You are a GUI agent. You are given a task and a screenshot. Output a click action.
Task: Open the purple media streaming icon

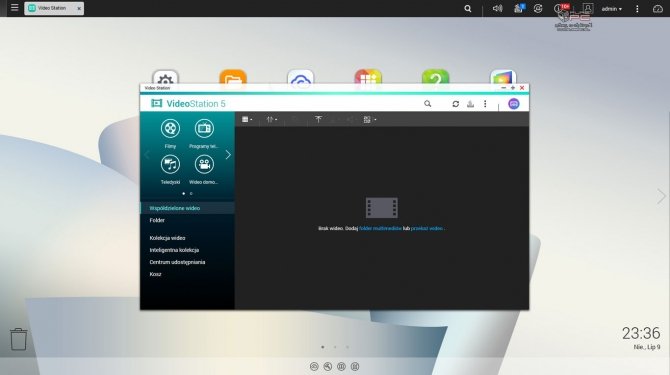pos(514,104)
